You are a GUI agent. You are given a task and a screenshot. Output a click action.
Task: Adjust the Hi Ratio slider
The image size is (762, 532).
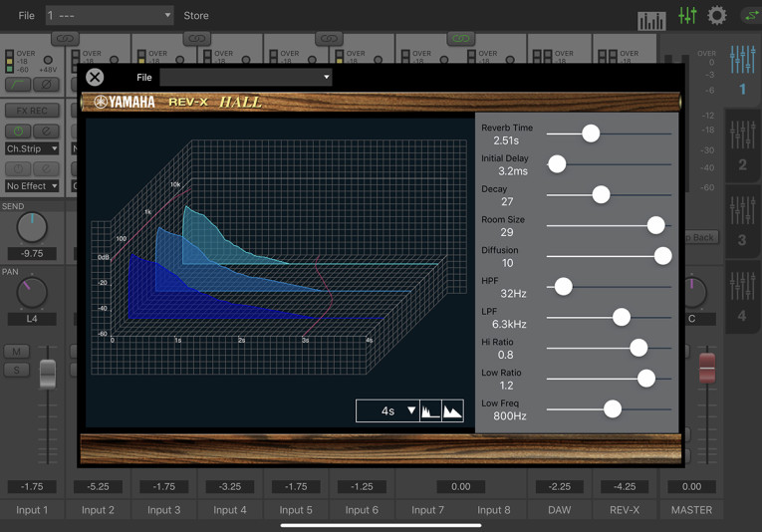pos(638,348)
